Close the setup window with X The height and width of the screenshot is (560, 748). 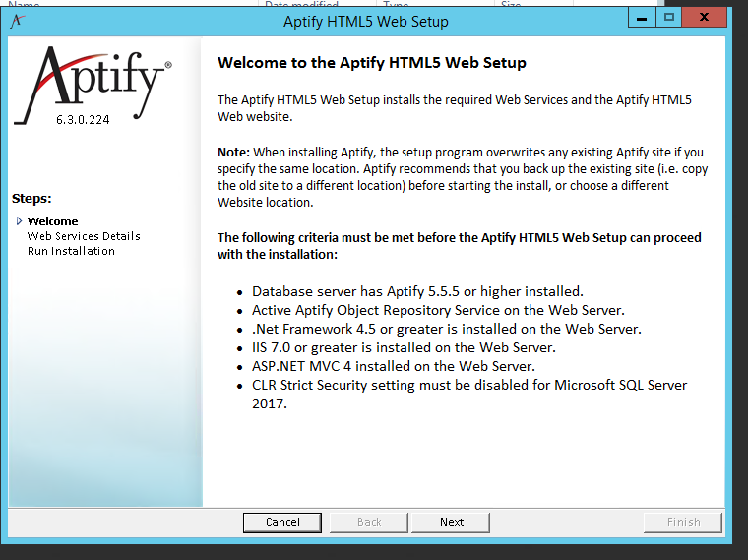pos(704,18)
